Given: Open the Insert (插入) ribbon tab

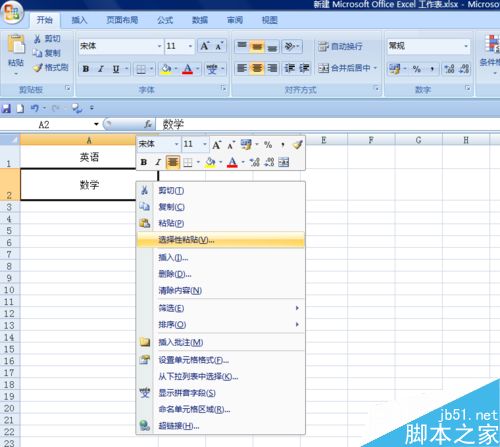Looking at the screenshot, I should pyautogui.click(x=79, y=20).
